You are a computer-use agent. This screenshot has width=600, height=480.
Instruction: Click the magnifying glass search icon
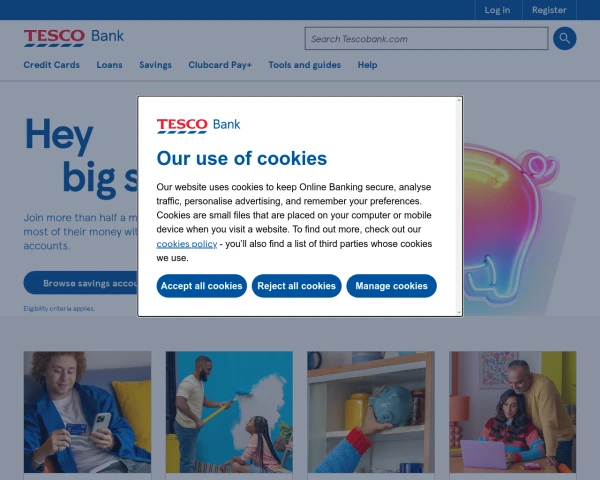click(564, 38)
